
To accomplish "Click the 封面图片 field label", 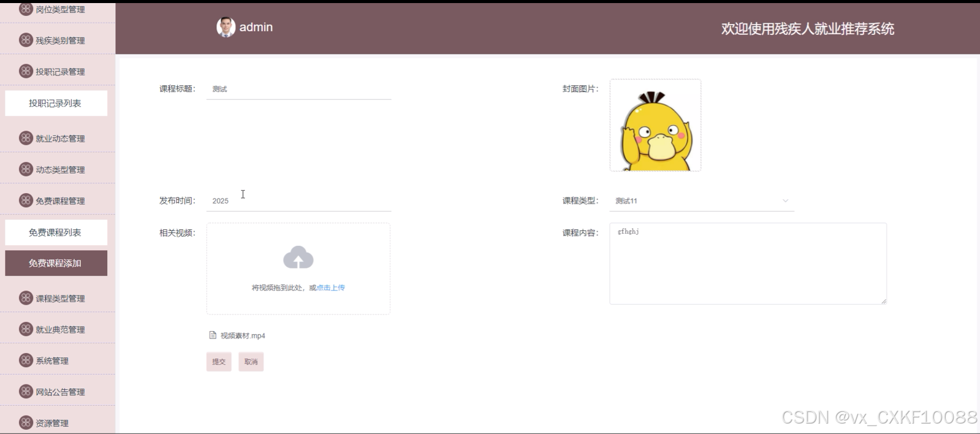I will (x=580, y=89).
